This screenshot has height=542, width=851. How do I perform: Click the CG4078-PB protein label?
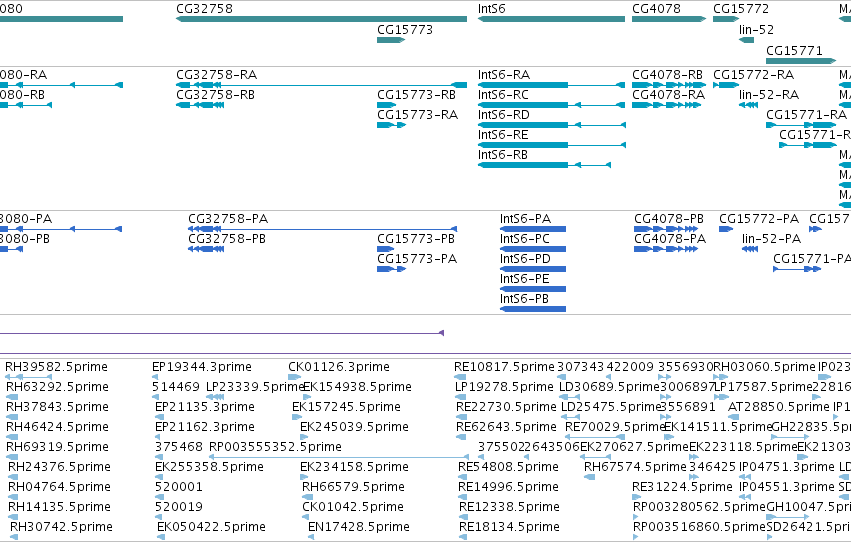669,219
